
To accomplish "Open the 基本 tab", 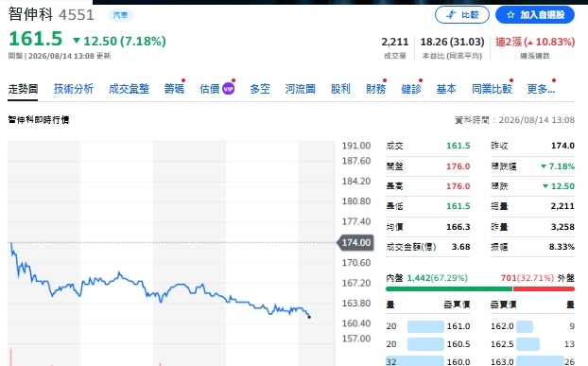I will 446,89.
